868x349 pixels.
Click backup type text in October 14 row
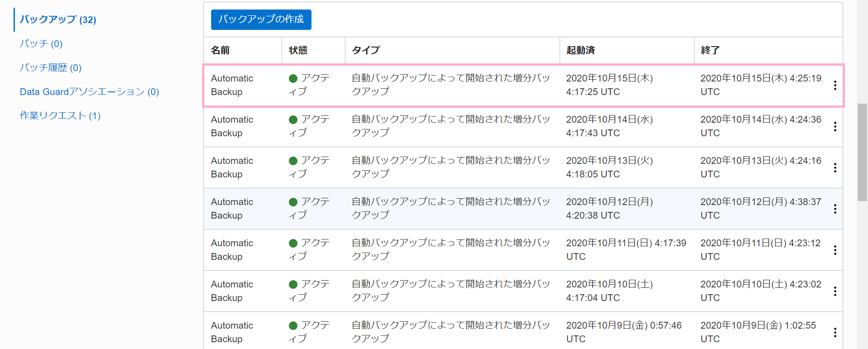[451, 126]
